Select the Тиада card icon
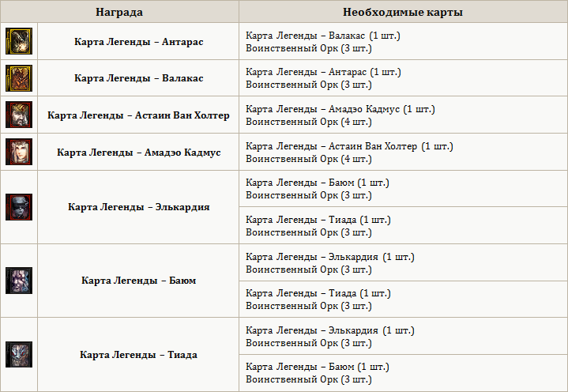 coord(17,355)
